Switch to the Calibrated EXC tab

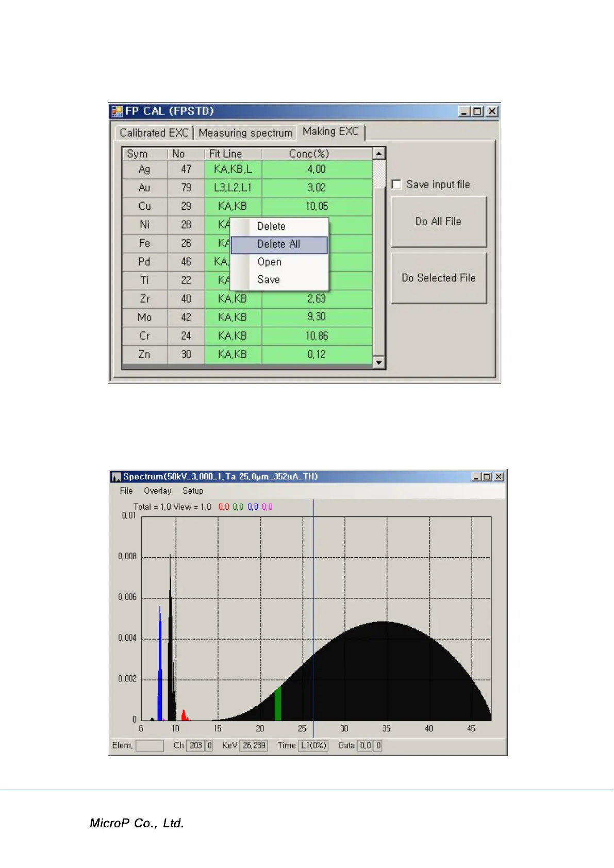(154, 133)
